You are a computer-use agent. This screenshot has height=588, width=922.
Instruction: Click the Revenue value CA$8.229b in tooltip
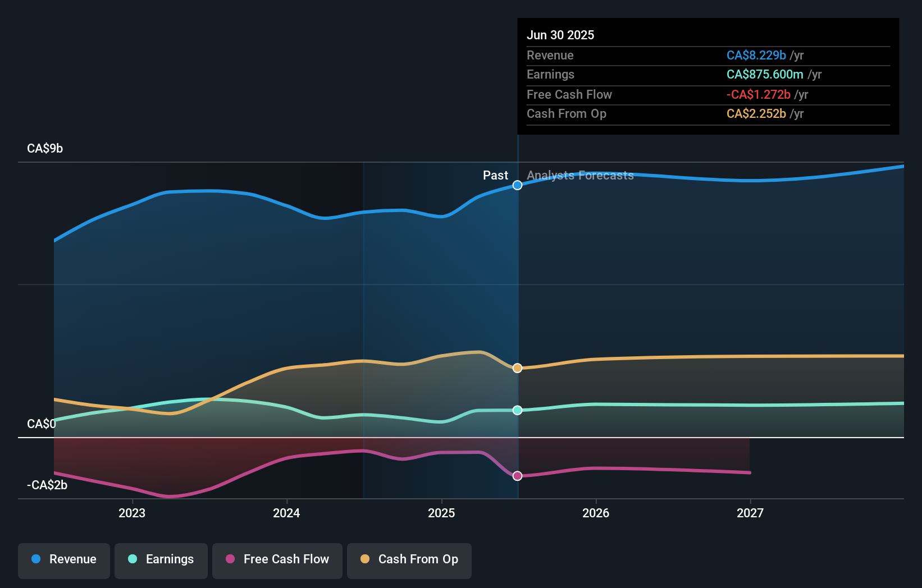[756, 55]
